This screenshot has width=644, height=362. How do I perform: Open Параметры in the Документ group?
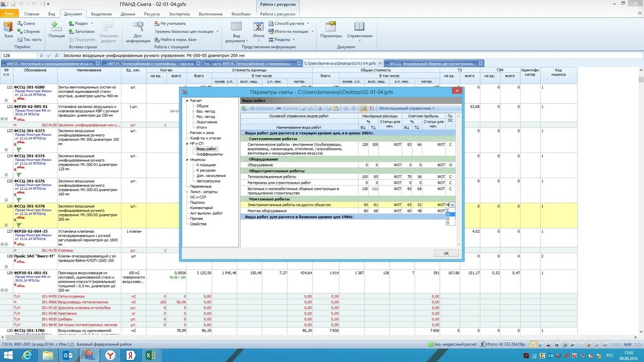(331, 29)
